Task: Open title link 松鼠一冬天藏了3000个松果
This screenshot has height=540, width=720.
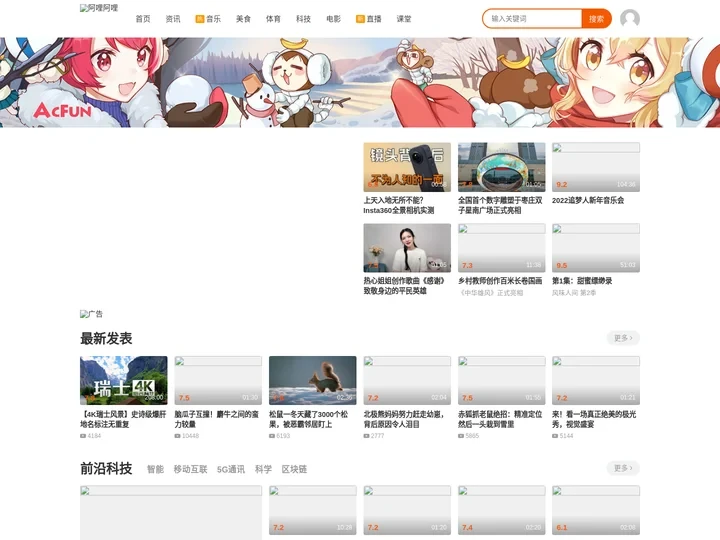Action: (309, 419)
